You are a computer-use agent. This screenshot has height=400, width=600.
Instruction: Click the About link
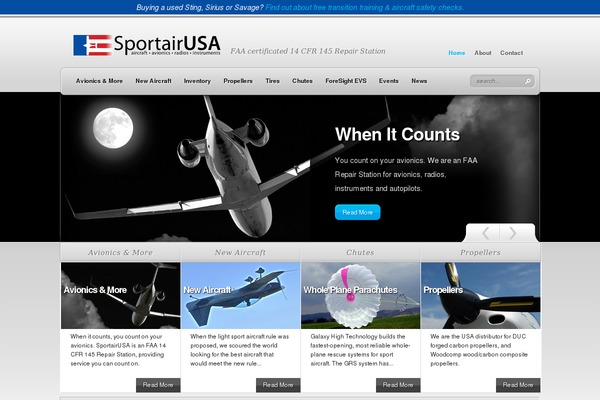pos(483,53)
